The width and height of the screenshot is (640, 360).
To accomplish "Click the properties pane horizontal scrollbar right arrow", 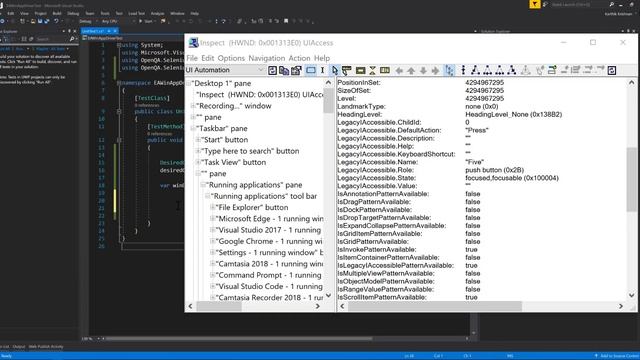I will click(x=621, y=306).
